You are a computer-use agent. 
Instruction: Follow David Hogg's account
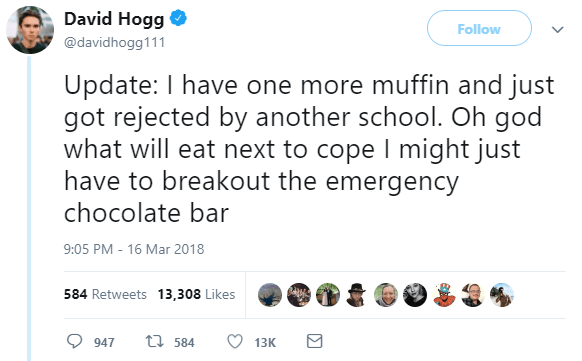coord(479,28)
